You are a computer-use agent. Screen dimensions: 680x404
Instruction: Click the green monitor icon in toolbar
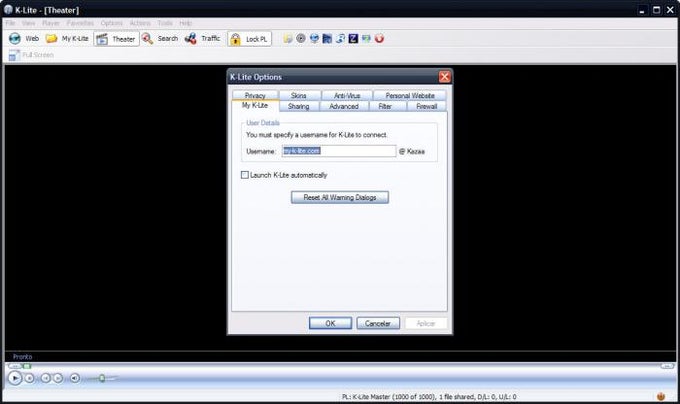[366, 39]
